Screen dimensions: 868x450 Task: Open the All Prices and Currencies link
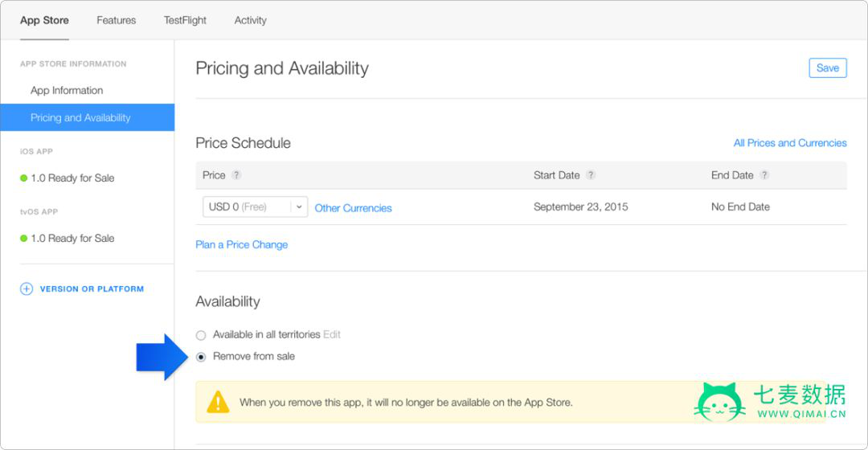[789, 143]
